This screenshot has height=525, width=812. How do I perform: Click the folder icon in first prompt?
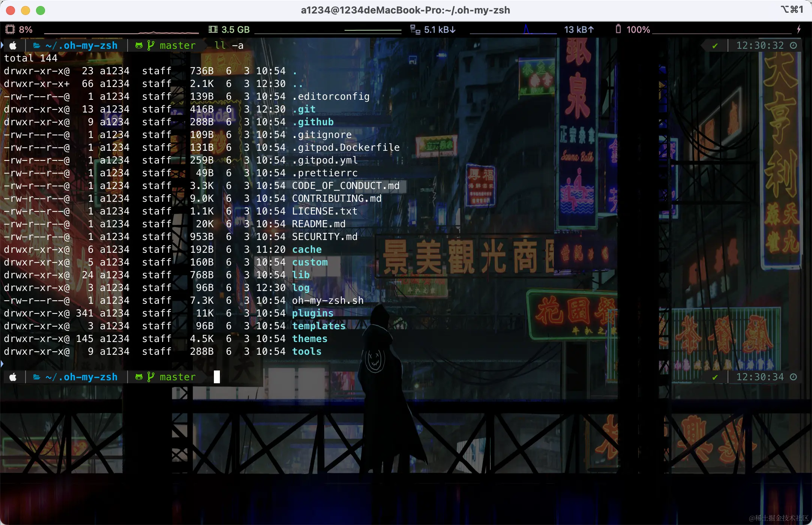(x=37, y=45)
